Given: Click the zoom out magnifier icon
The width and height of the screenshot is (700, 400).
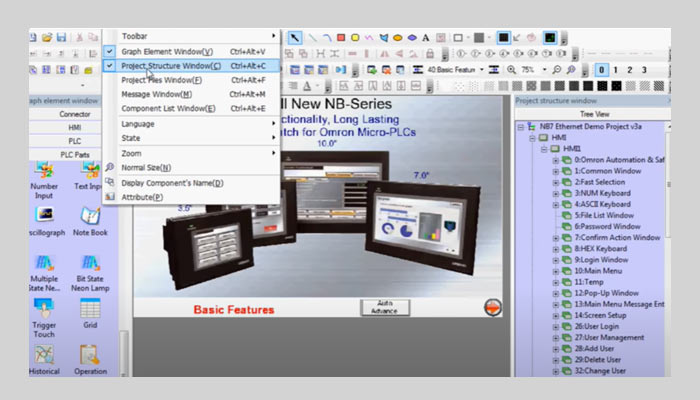Looking at the screenshot, I should click(x=557, y=70).
